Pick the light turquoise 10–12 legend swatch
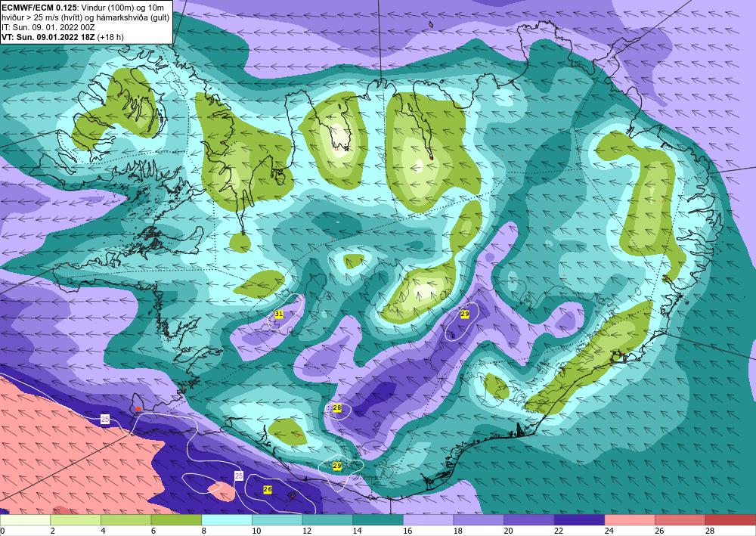This screenshot has width=756, height=536. (x=277, y=520)
